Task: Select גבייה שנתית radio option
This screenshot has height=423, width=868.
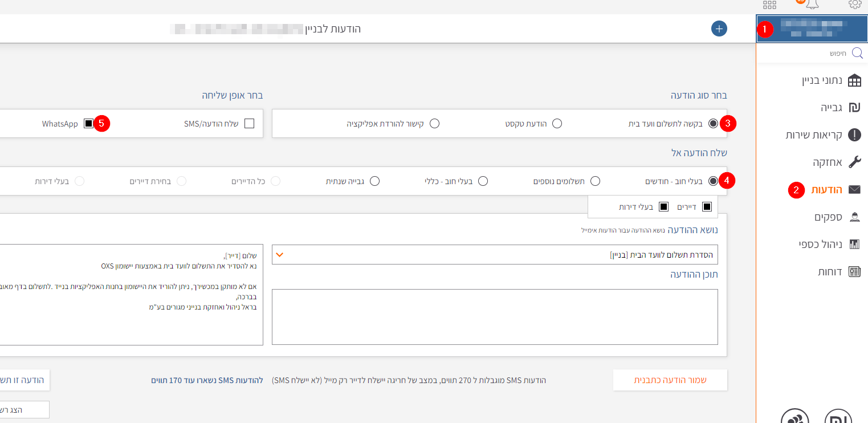Action: click(374, 181)
